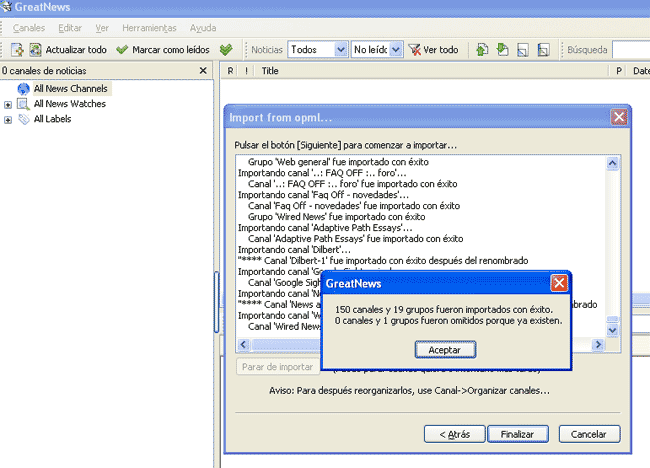Click log line "Canal 'Adaptive Path Essays' fue importado"

click(x=356, y=239)
